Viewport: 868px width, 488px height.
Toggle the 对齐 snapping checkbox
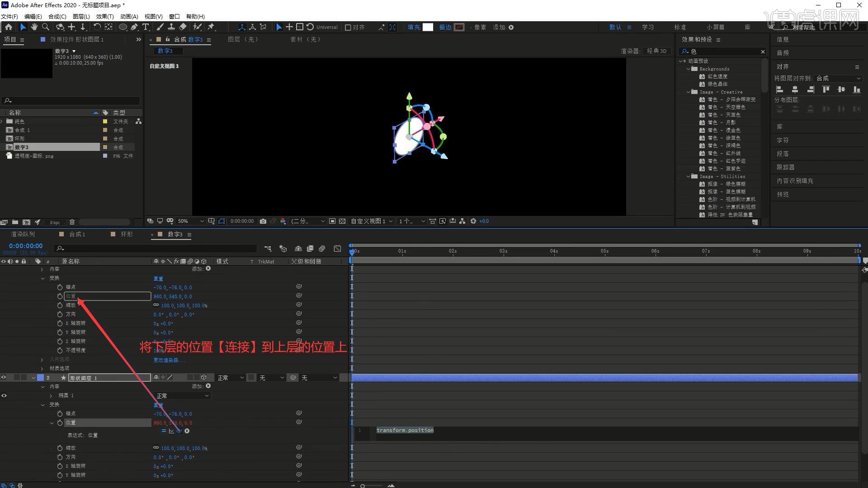(x=348, y=28)
